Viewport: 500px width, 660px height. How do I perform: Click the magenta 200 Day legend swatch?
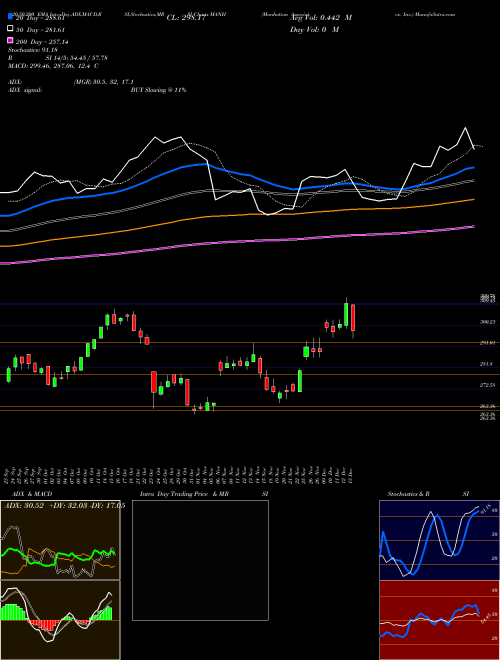click(x=10, y=40)
